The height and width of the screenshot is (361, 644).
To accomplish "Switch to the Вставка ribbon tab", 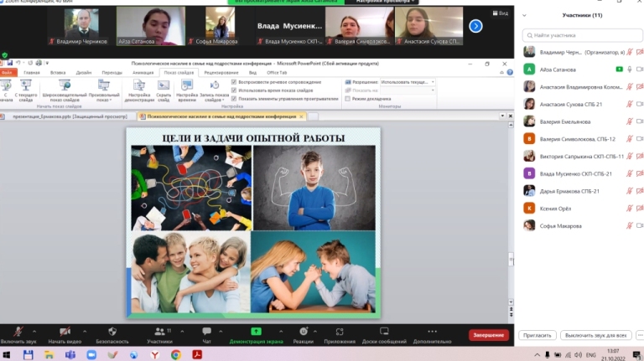I will [58, 73].
